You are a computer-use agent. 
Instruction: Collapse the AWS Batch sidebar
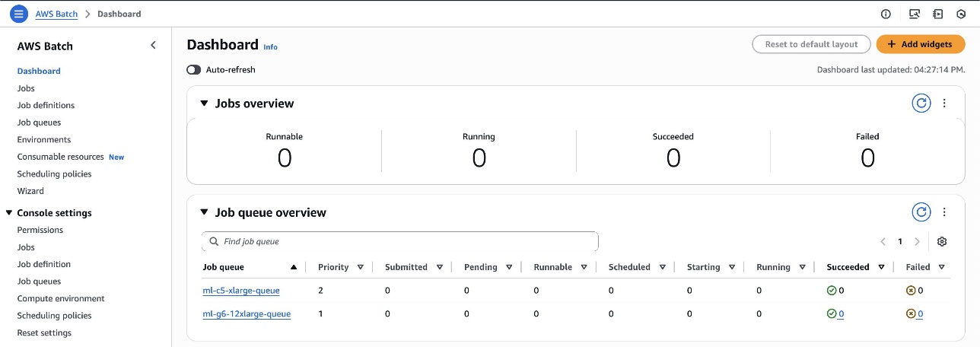153,46
